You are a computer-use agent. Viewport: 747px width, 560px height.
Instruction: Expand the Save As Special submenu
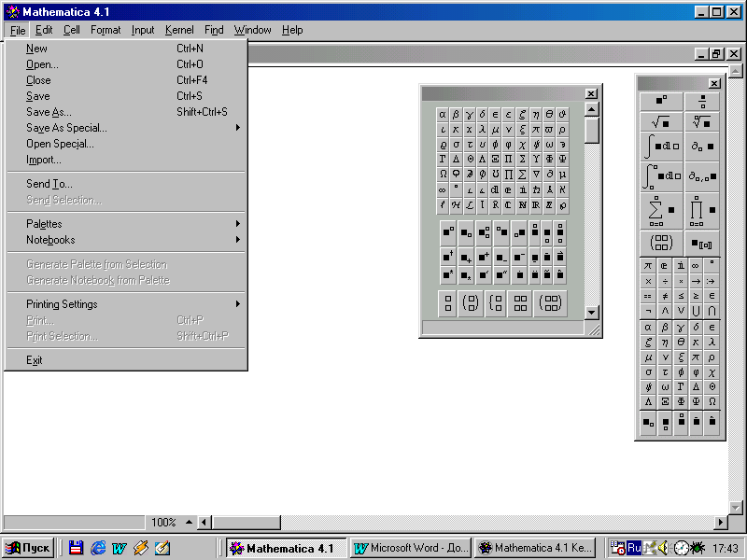[126, 128]
